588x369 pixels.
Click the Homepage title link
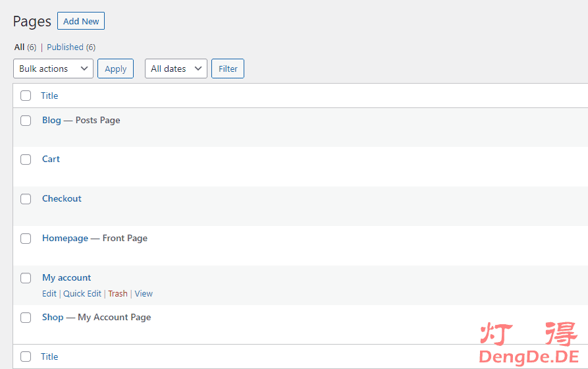coord(65,238)
